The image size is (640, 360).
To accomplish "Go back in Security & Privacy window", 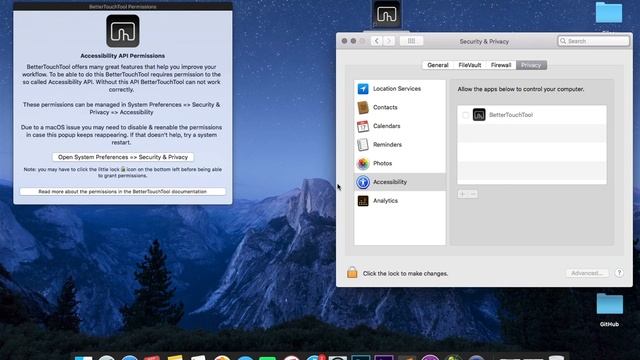I will (x=377, y=41).
